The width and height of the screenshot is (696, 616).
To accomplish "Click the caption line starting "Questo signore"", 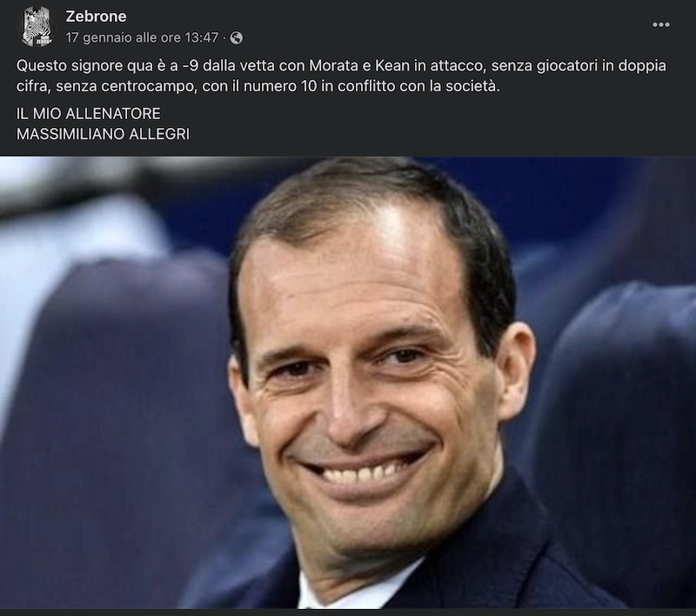I will point(341,65).
